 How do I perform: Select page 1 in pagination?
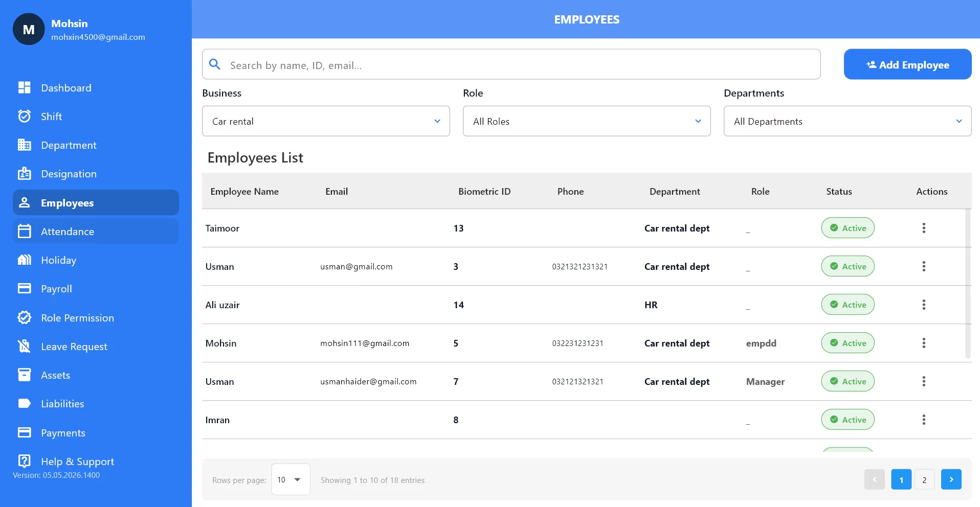[901, 479]
